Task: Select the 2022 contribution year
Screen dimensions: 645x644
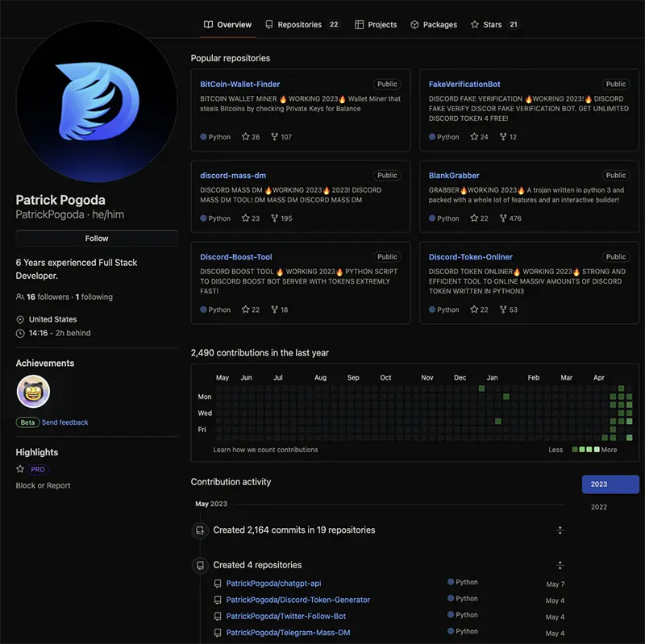Action: pos(599,507)
